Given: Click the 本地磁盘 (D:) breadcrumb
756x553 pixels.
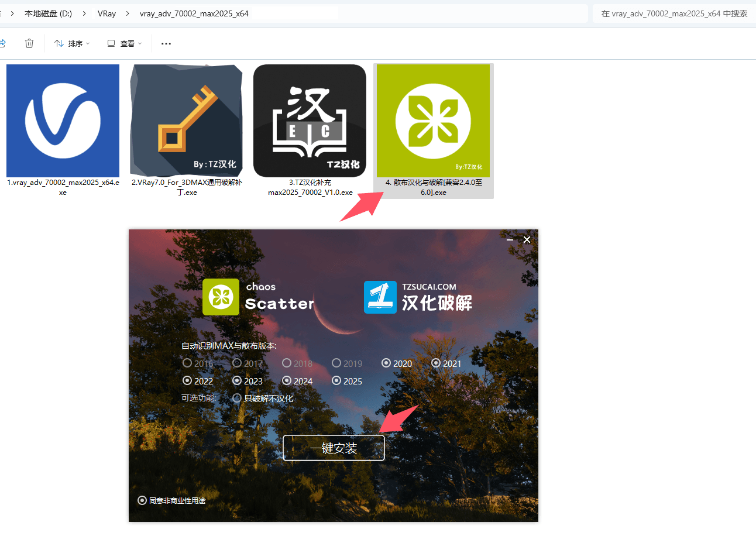Looking at the screenshot, I should 48,13.
